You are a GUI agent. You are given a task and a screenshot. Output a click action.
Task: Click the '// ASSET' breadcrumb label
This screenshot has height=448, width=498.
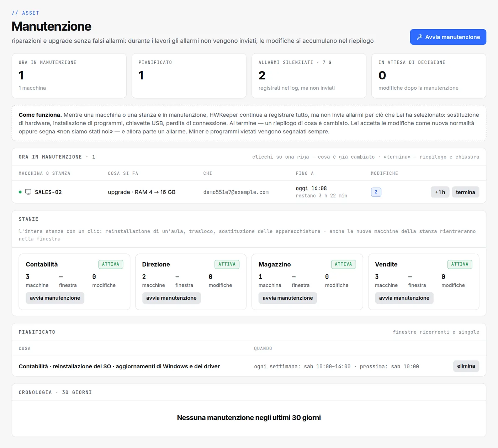[26, 13]
